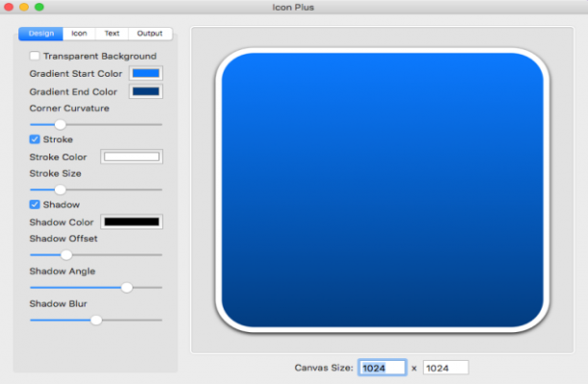Click the Corner Curvature slider knob
This screenshot has width=588, height=384.
coord(60,125)
